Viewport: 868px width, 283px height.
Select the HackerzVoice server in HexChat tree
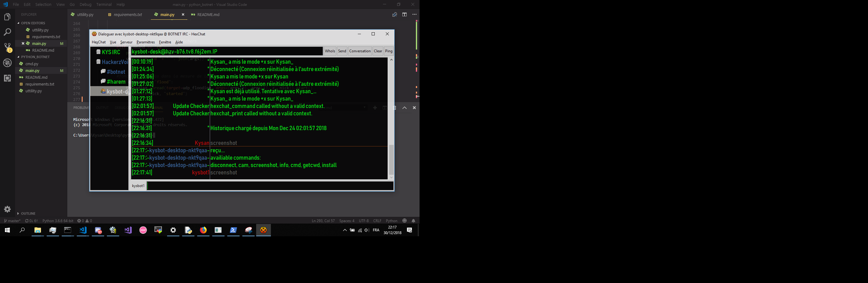112,62
